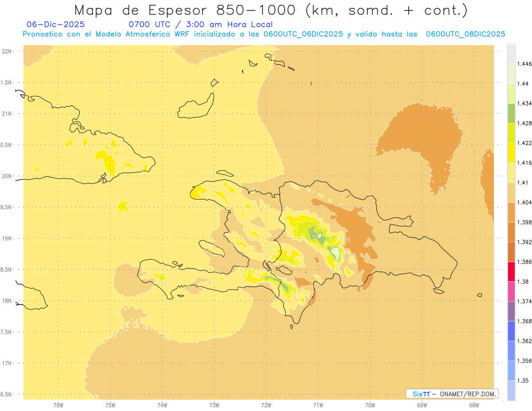
Task: Click the legend value 1.416
Action: coord(524,163)
